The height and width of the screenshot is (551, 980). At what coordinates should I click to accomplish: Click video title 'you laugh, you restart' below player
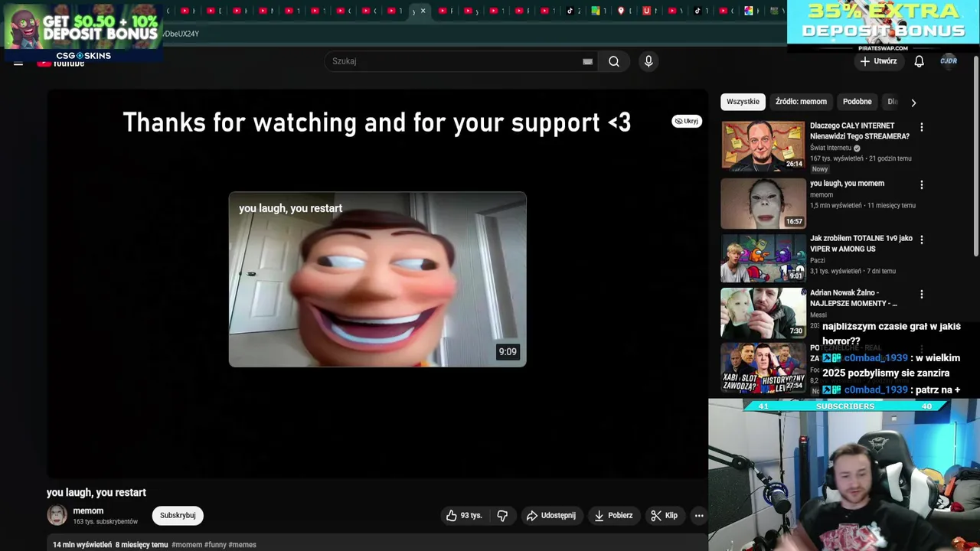(x=96, y=493)
